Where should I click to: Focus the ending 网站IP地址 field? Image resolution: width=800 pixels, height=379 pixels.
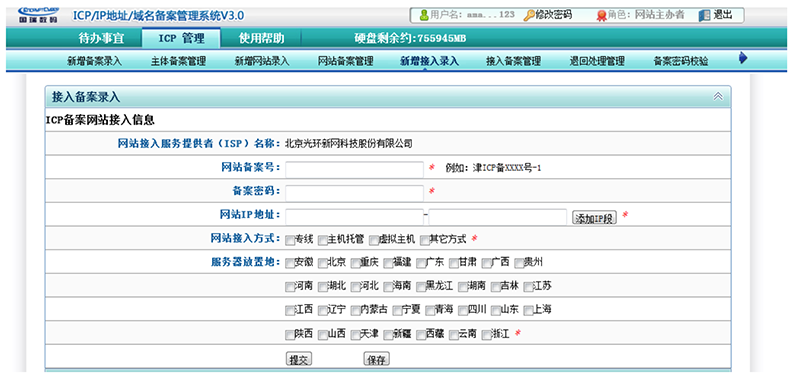498,217
